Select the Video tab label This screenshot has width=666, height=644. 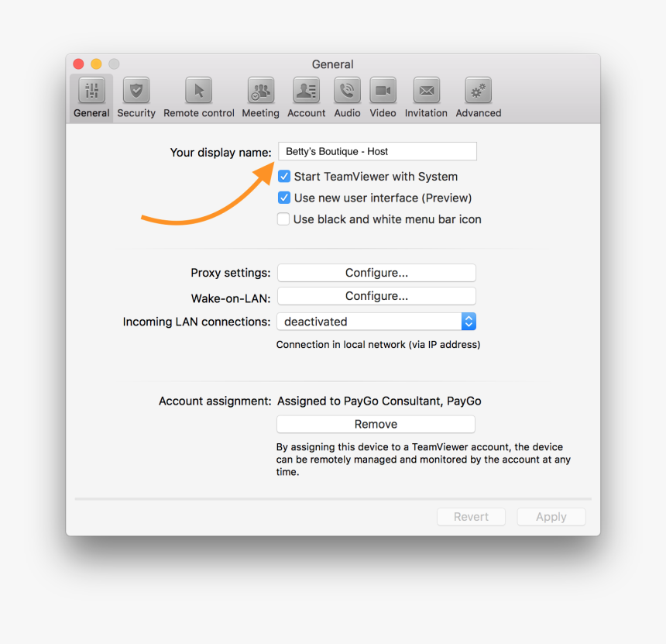[383, 113]
